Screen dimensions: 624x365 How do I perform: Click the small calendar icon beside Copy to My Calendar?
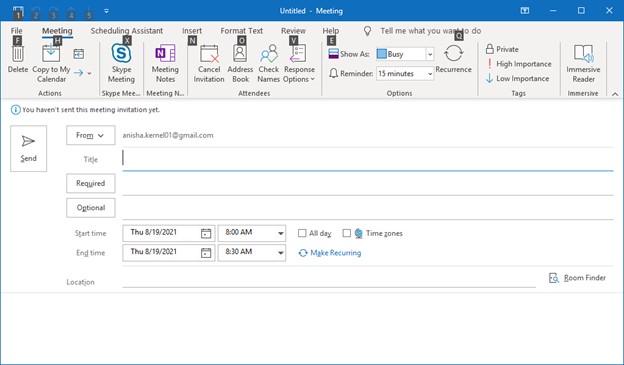[79, 54]
